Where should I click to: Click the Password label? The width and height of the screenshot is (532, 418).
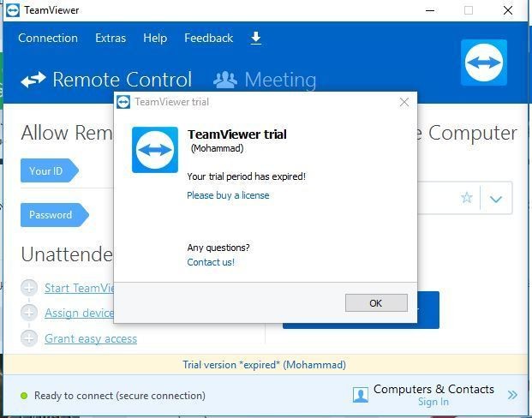click(55, 215)
